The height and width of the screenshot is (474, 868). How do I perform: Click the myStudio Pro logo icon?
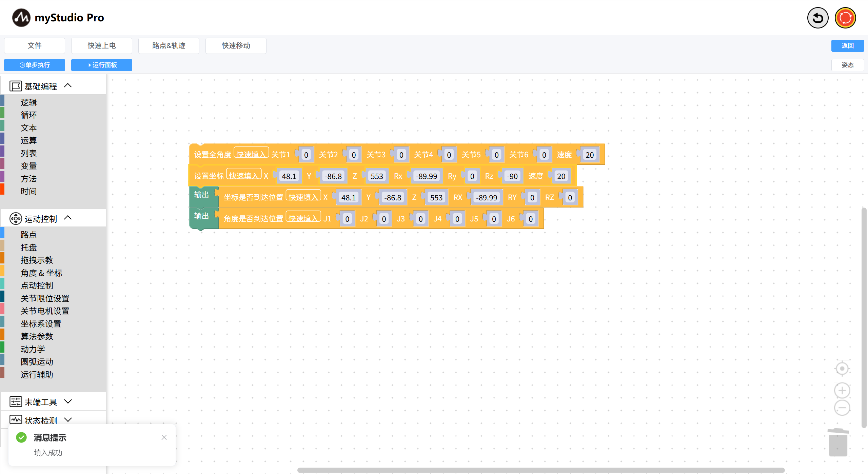tap(21, 18)
